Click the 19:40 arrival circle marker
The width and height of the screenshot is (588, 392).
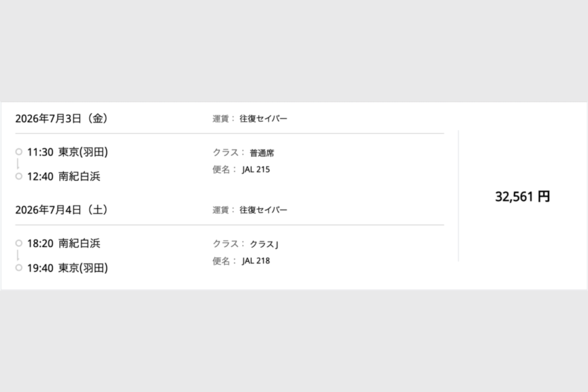point(19,267)
